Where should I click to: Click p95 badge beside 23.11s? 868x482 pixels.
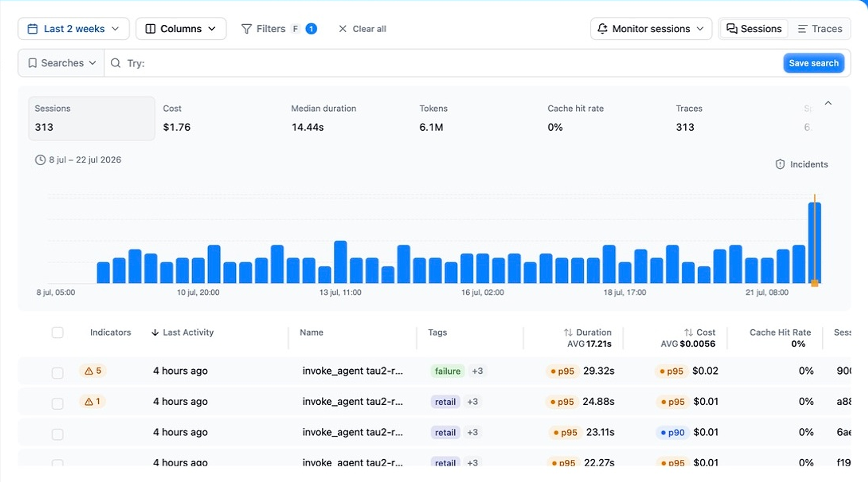pos(565,432)
